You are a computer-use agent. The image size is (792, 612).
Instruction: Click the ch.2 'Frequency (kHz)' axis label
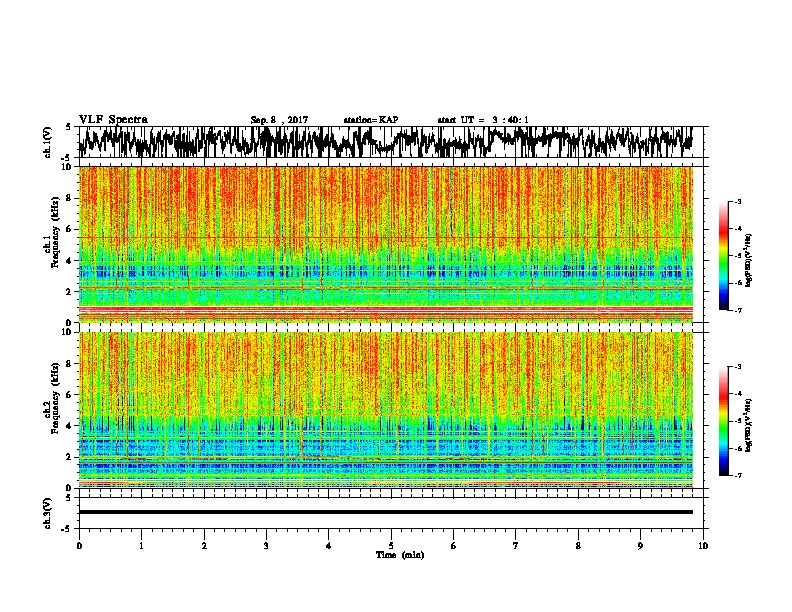tap(55, 398)
